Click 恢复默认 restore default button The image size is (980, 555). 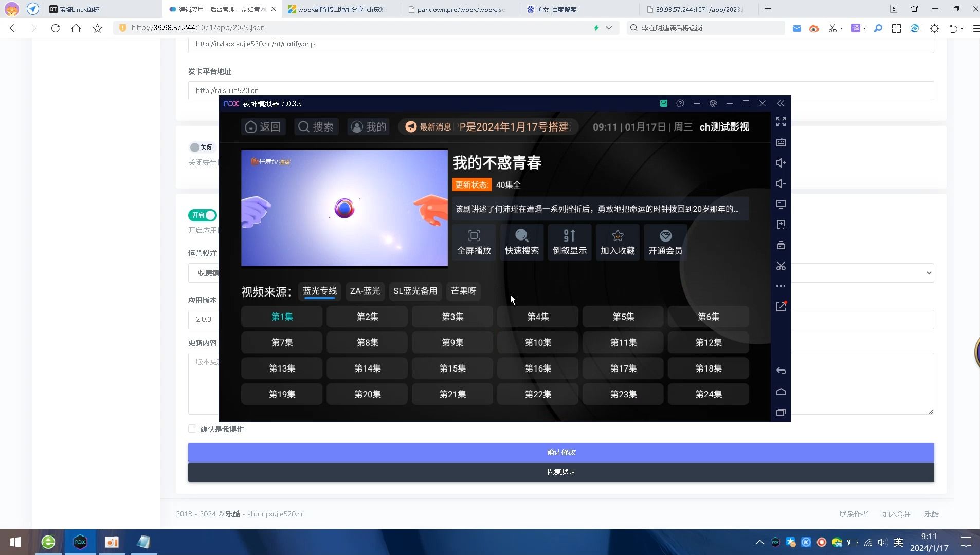click(x=561, y=472)
